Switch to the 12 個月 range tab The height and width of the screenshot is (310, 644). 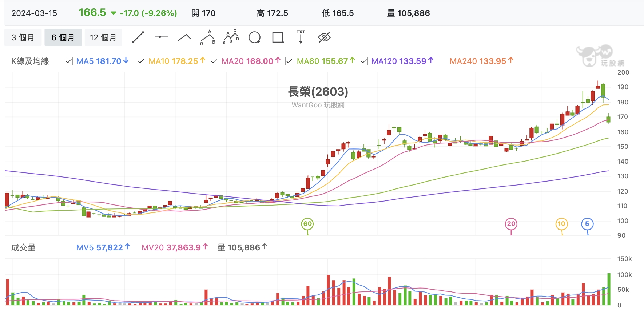point(103,37)
